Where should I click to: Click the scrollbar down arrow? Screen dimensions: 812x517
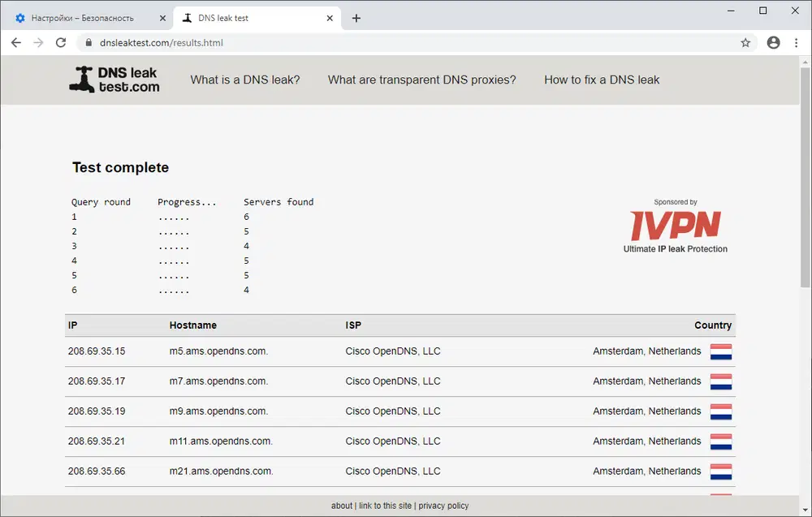(805, 510)
